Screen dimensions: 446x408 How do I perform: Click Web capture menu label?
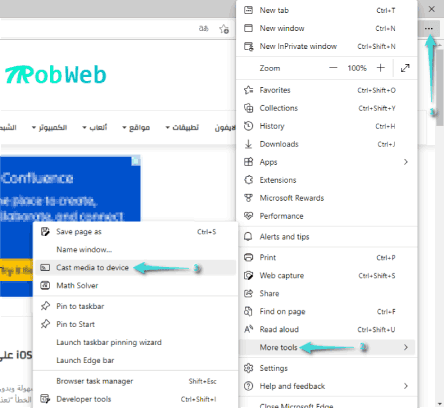(x=282, y=276)
